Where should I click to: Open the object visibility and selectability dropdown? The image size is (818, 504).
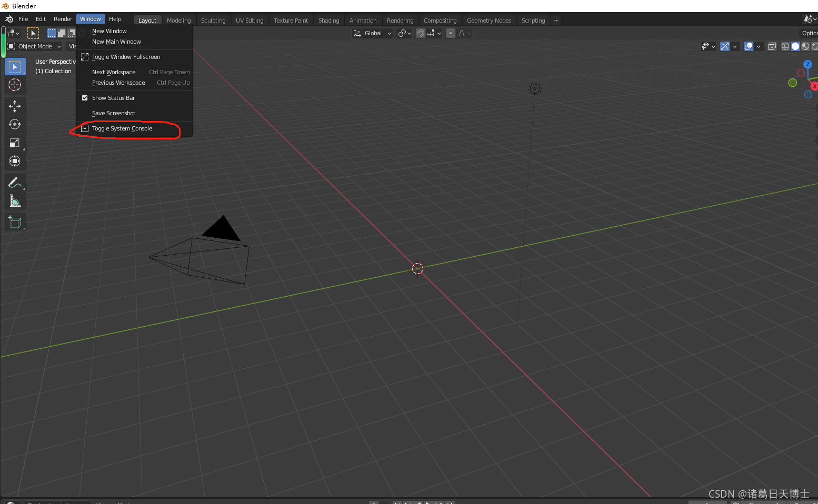click(x=709, y=46)
